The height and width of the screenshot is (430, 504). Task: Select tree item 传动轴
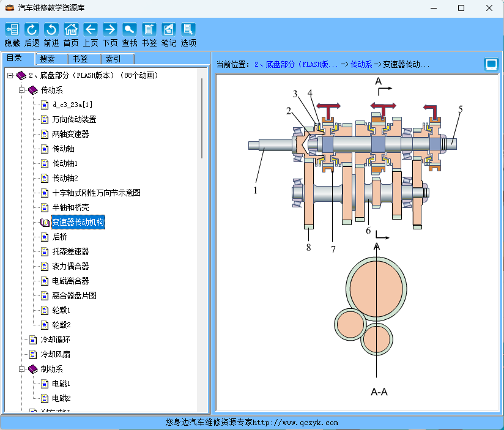[64, 149]
